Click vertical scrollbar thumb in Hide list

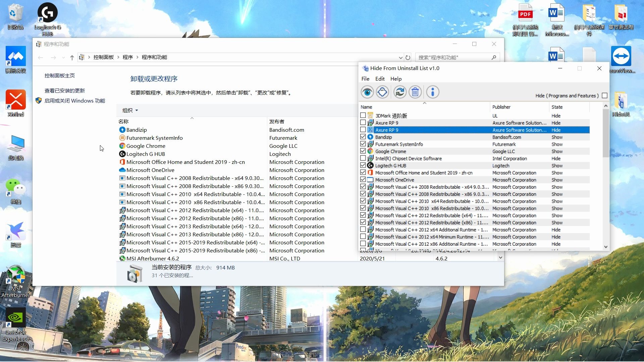tap(606, 133)
